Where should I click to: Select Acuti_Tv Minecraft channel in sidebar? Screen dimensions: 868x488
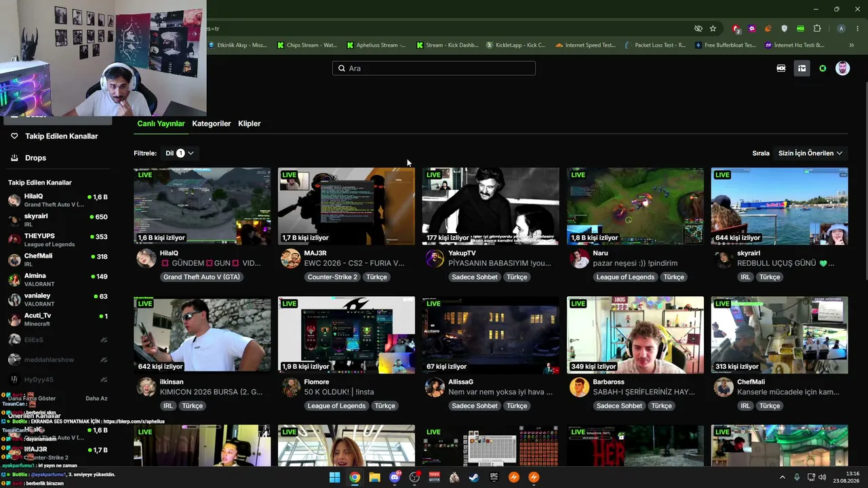pos(58,319)
